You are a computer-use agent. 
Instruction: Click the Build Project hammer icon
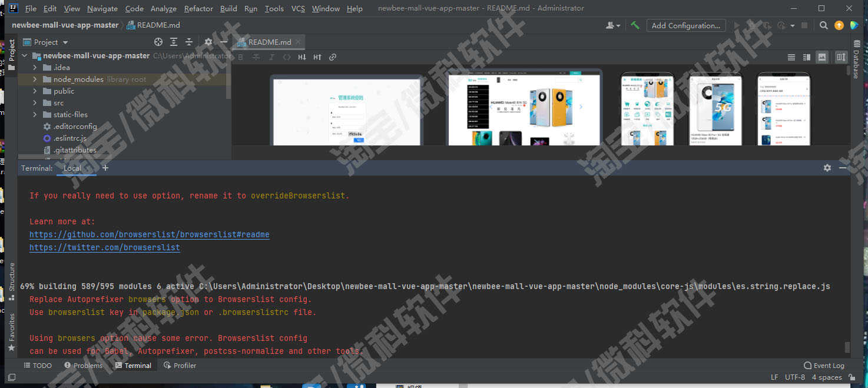635,25
